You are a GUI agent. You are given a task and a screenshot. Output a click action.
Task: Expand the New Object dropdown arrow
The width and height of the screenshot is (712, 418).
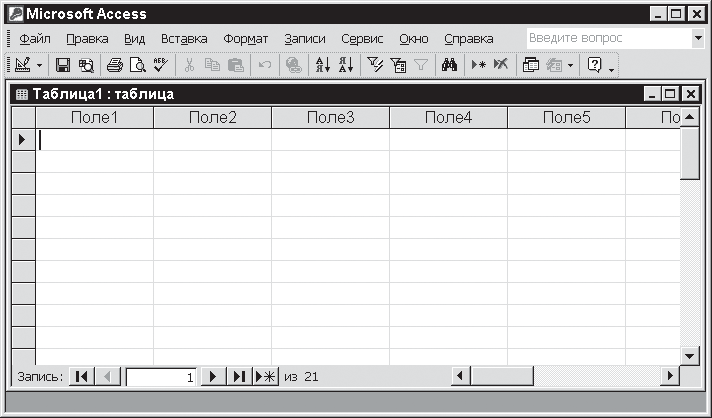pyautogui.click(x=570, y=65)
